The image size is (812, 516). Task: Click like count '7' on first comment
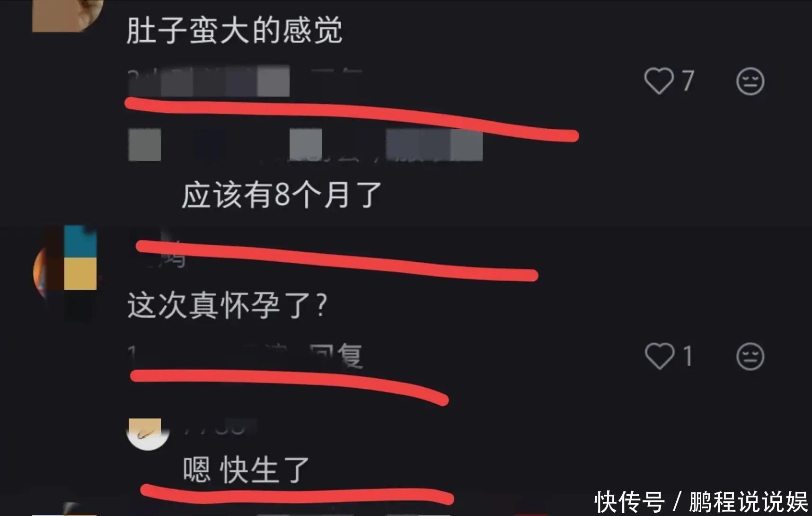[688, 81]
